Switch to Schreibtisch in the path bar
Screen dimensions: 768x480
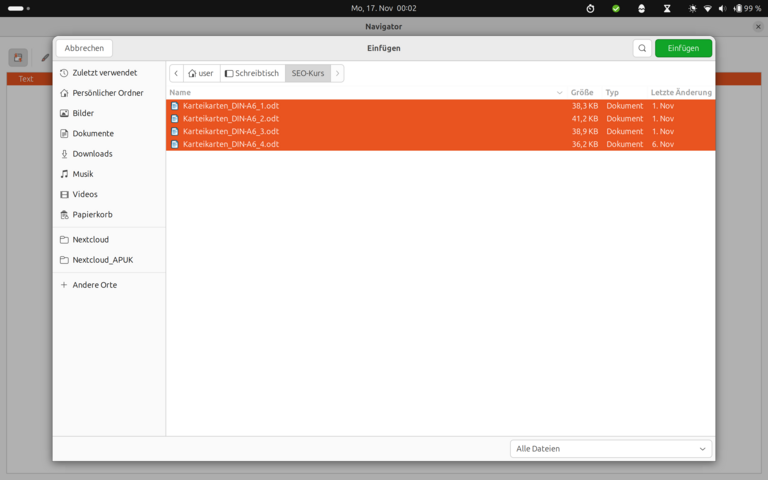click(252, 73)
